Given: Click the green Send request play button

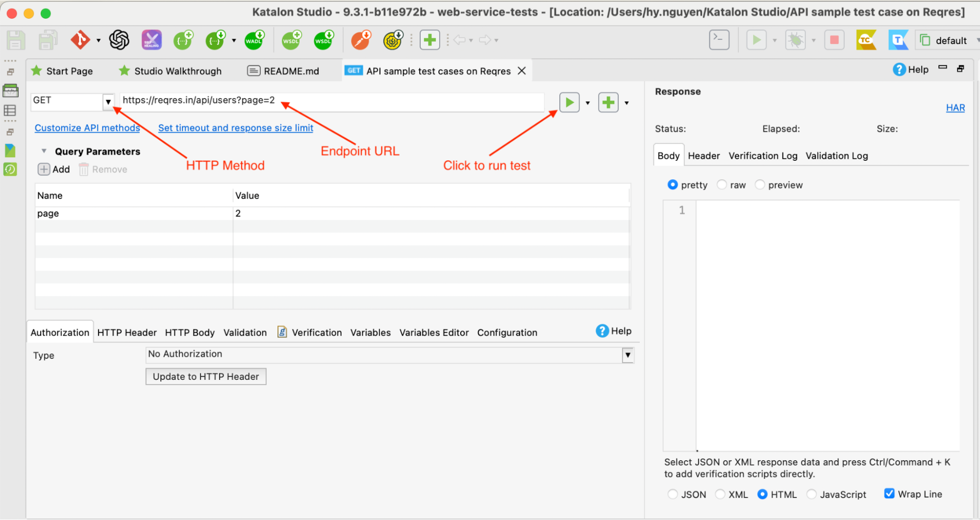Looking at the screenshot, I should click(570, 102).
